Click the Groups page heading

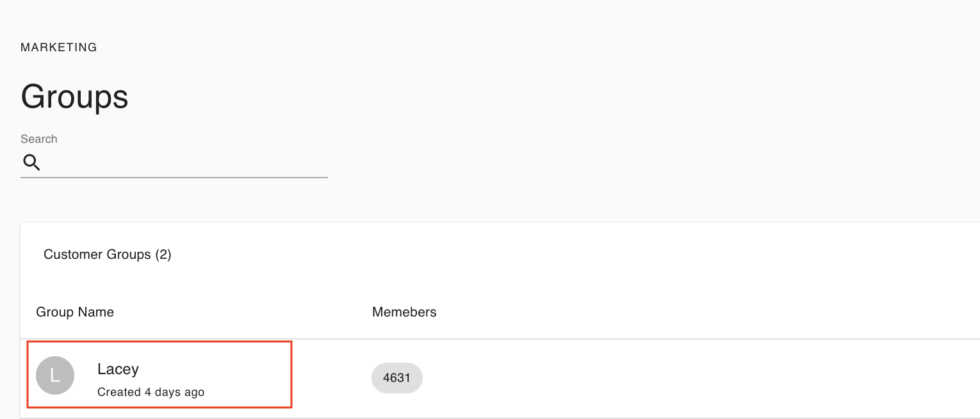(74, 97)
